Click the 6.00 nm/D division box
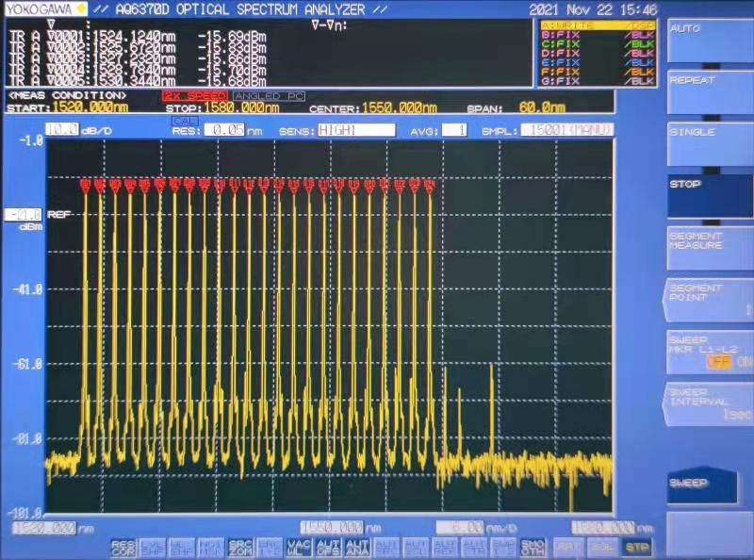This screenshot has height=560, width=754. point(460,528)
